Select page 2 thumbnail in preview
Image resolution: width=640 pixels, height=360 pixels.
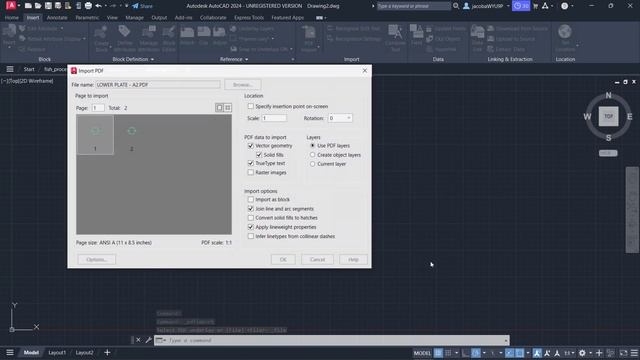(131, 135)
